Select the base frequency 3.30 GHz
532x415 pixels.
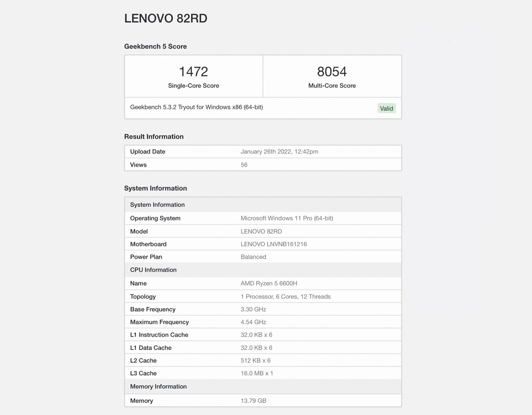[x=253, y=309]
